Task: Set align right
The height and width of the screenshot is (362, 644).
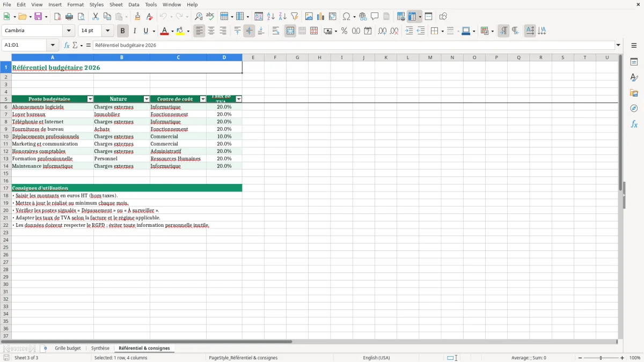Action: 223,31
